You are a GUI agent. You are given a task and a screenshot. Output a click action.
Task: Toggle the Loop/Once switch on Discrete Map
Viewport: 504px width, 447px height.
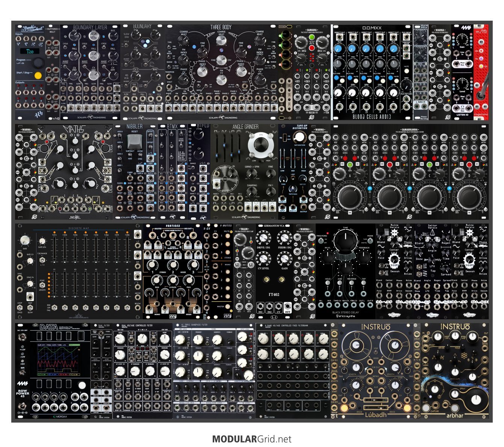(20, 308)
